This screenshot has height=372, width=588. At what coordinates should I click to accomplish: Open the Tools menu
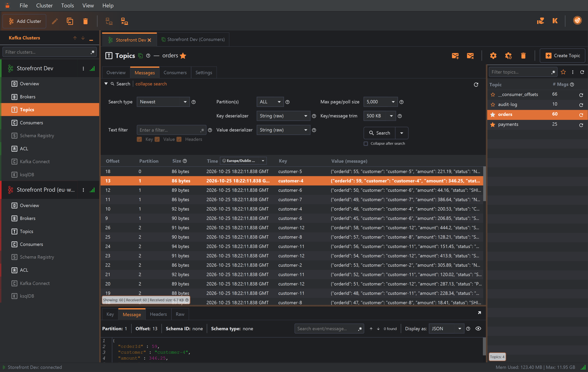[67, 5]
